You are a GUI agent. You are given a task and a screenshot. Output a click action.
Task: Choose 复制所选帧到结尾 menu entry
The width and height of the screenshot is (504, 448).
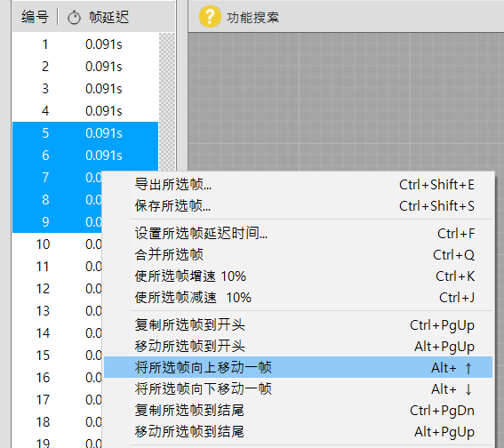coord(298,410)
